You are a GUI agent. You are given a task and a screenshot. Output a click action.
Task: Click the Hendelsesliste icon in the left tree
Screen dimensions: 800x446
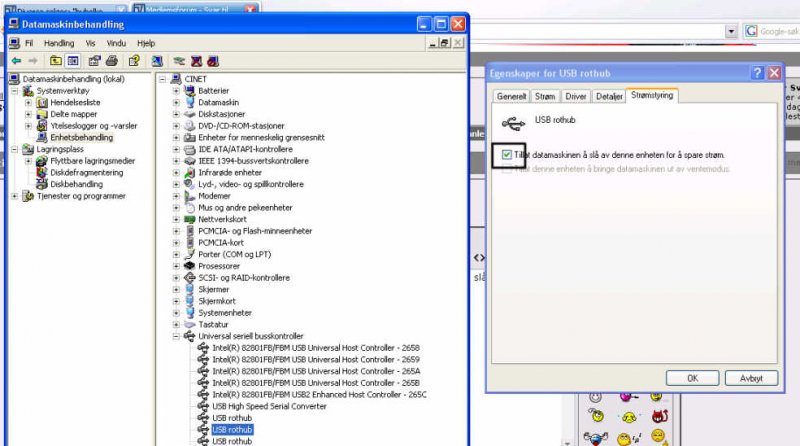(42, 103)
